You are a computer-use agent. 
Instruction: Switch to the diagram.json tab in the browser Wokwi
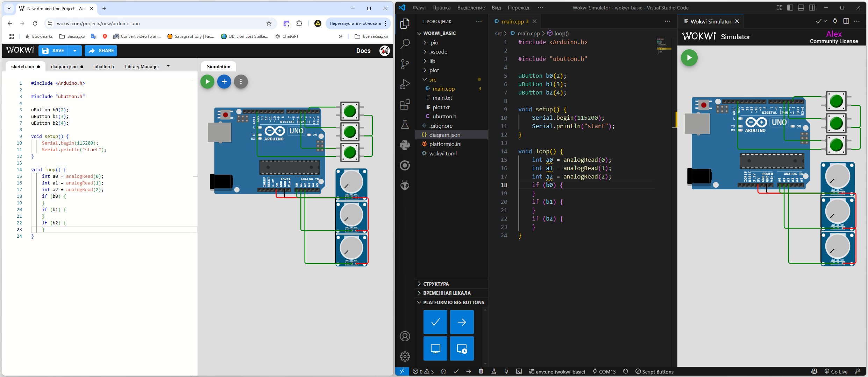click(67, 67)
